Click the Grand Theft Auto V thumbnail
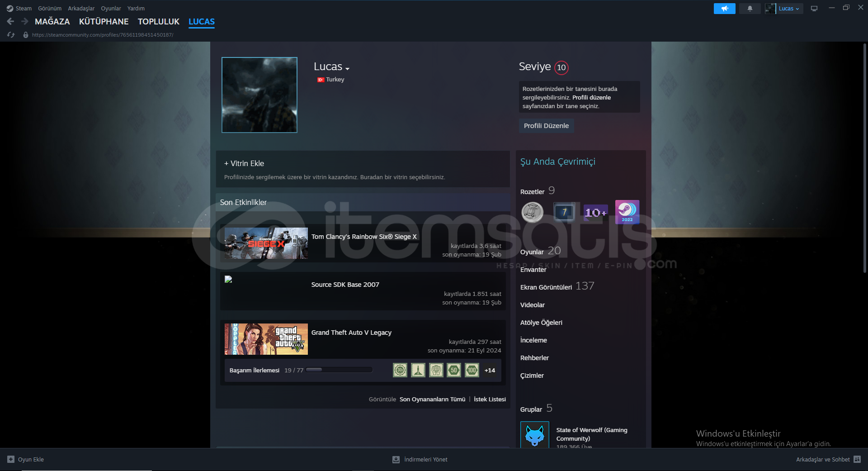This screenshot has height=471, width=868. coord(266,339)
